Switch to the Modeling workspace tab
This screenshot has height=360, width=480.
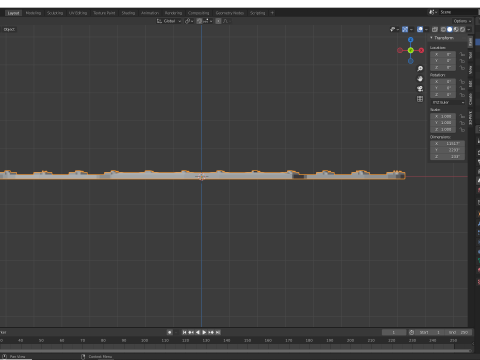pyautogui.click(x=33, y=13)
